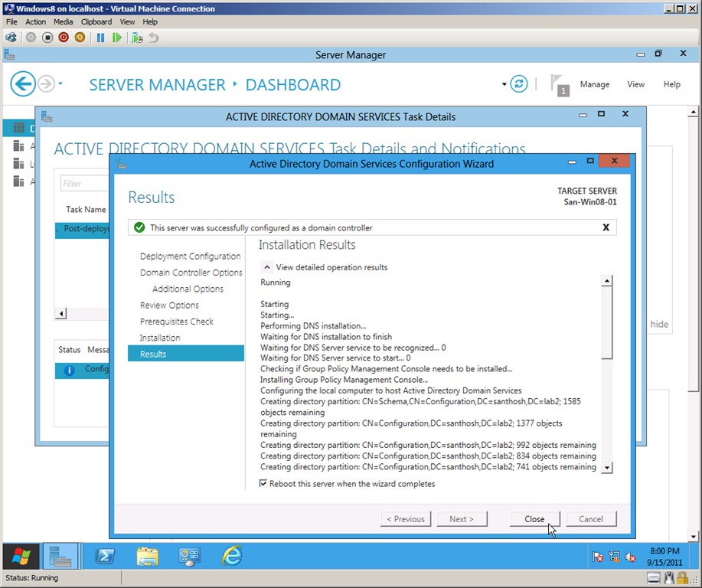This screenshot has height=588, width=702.
Task: Select third server icon in sidebar
Action: 18,163
